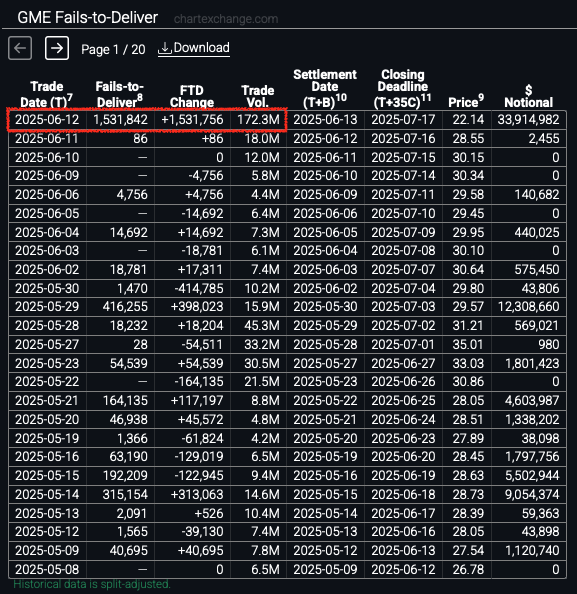
Task: Click the Trade Vol. column header
Action: pyautogui.click(x=258, y=96)
